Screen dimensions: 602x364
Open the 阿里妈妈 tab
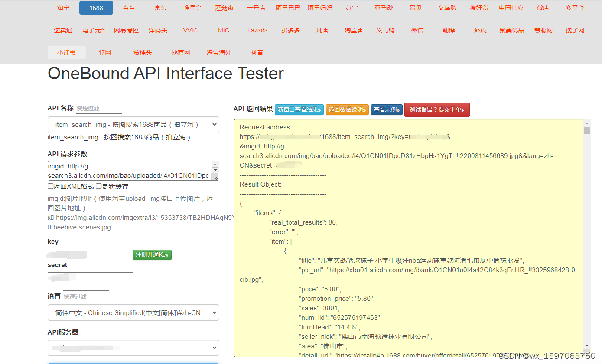(x=320, y=8)
